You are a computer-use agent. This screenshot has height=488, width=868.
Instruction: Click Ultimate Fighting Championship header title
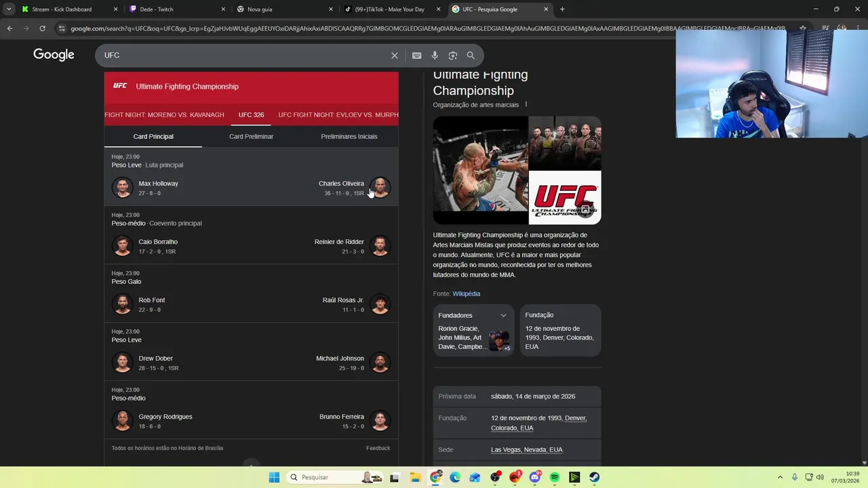[x=187, y=86]
